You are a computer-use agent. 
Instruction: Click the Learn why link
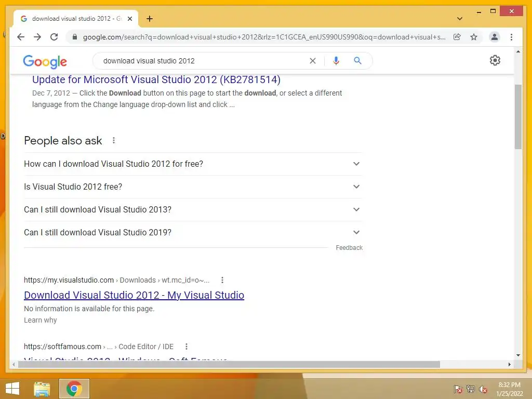[x=41, y=320]
